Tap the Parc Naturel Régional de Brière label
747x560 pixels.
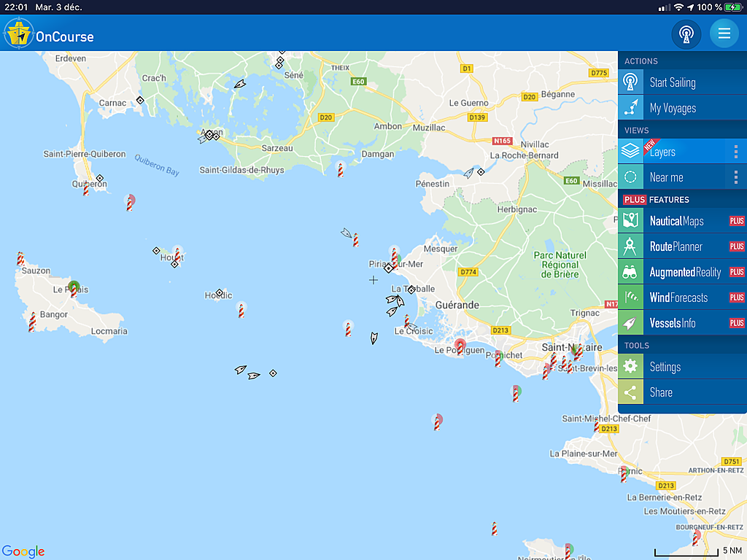[x=560, y=265]
